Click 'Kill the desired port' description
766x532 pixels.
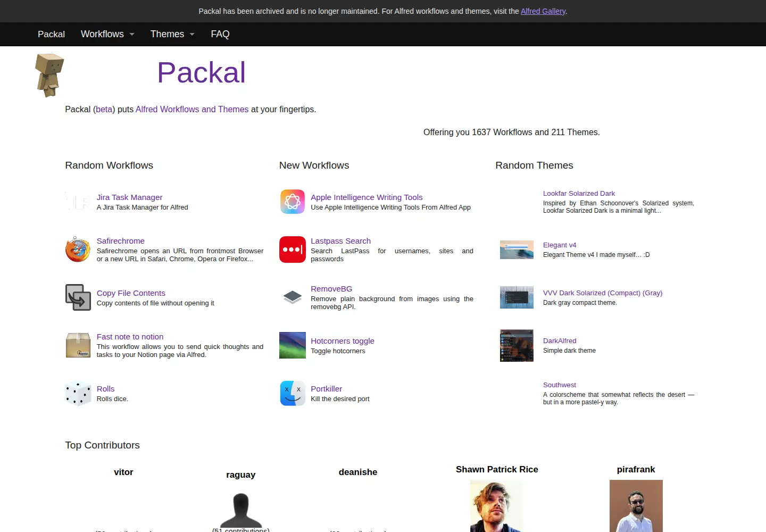[x=340, y=399]
